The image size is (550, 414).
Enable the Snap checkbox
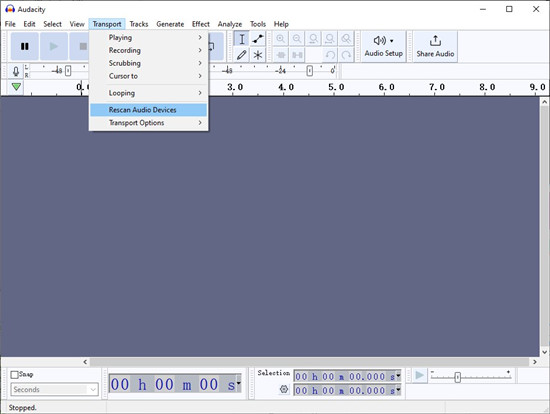point(14,375)
